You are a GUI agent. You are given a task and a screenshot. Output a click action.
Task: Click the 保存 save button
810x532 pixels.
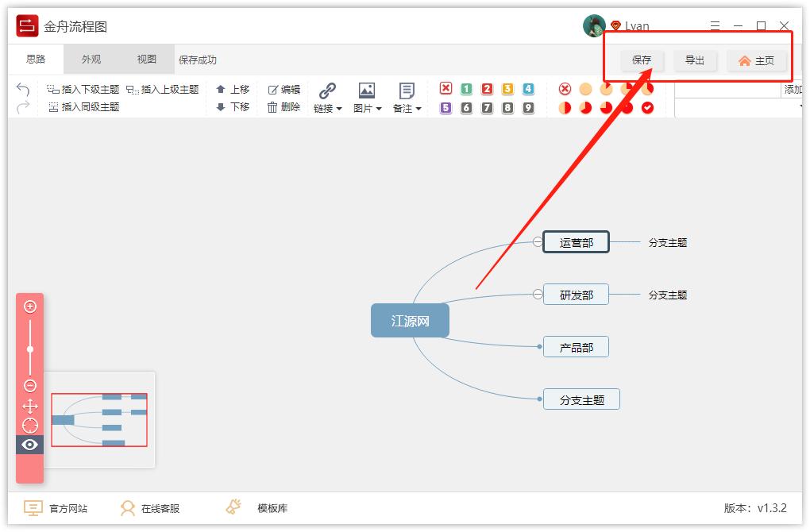coord(642,60)
